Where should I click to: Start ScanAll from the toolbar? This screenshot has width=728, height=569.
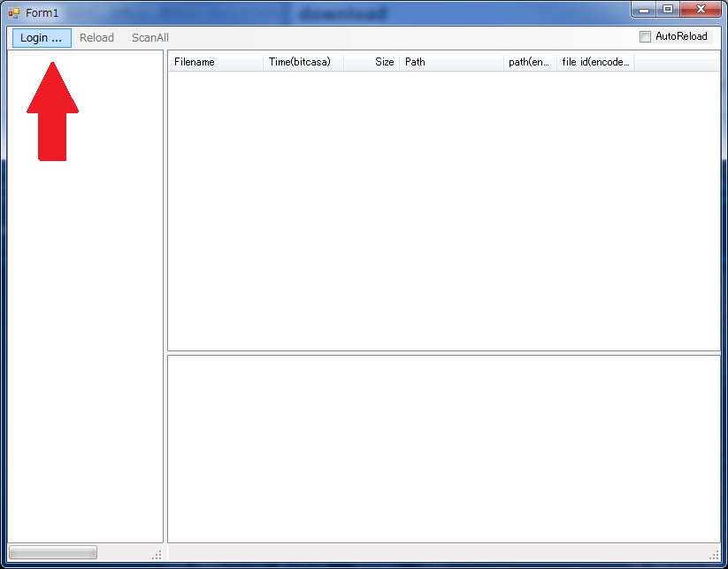[149, 38]
